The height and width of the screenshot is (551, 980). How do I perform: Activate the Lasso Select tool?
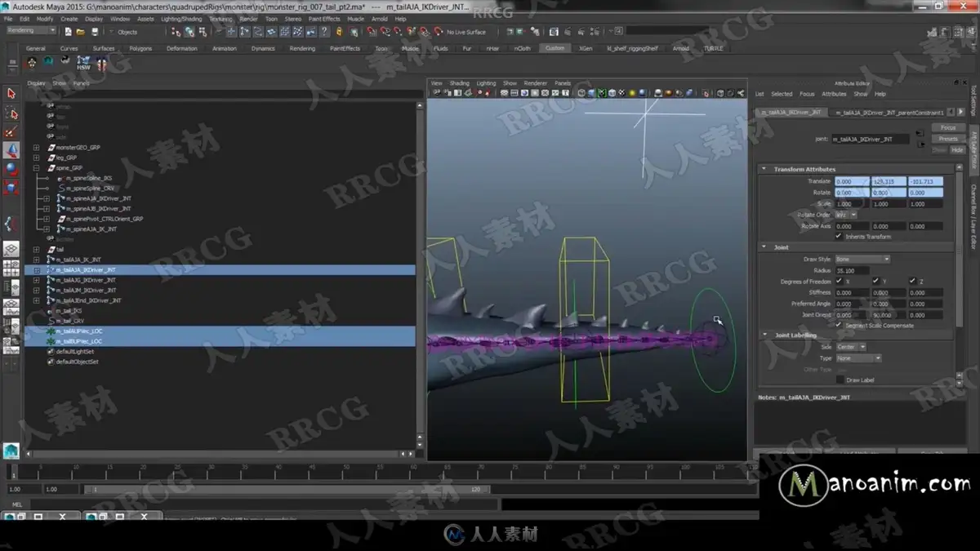[11, 113]
